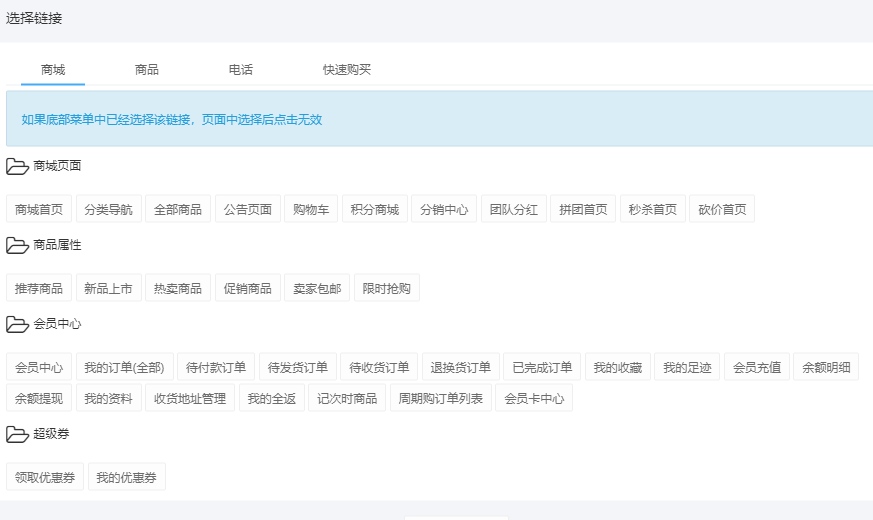The width and height of the screenshot is (873, 520).
Task: Click the folder icon beside 超级券
Action: tap(17, 434)
